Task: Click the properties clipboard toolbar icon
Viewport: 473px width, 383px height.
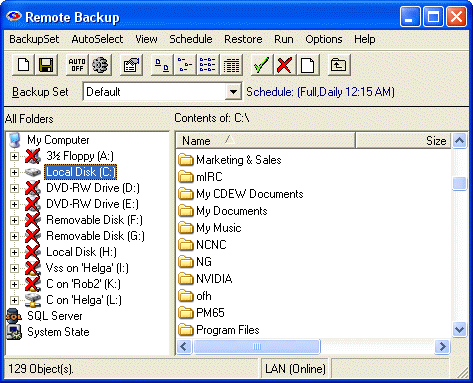Action: tap(131, 65)
